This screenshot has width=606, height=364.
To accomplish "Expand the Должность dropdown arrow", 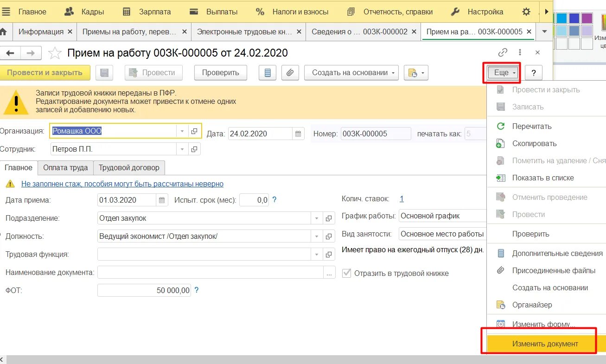I will coord(317,236).
